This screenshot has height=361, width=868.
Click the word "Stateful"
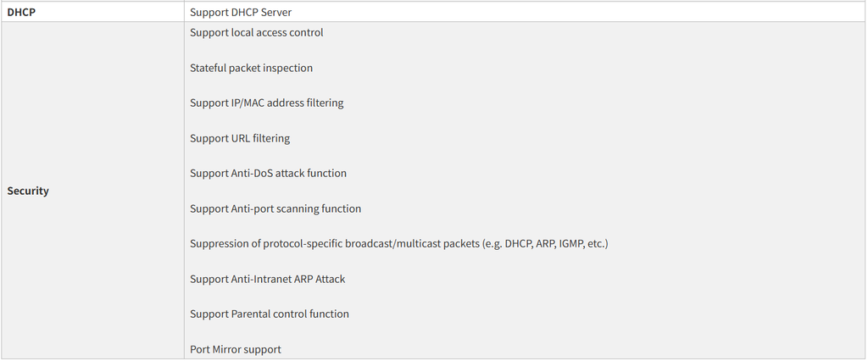pyautogui.click(x=209, y=68)
